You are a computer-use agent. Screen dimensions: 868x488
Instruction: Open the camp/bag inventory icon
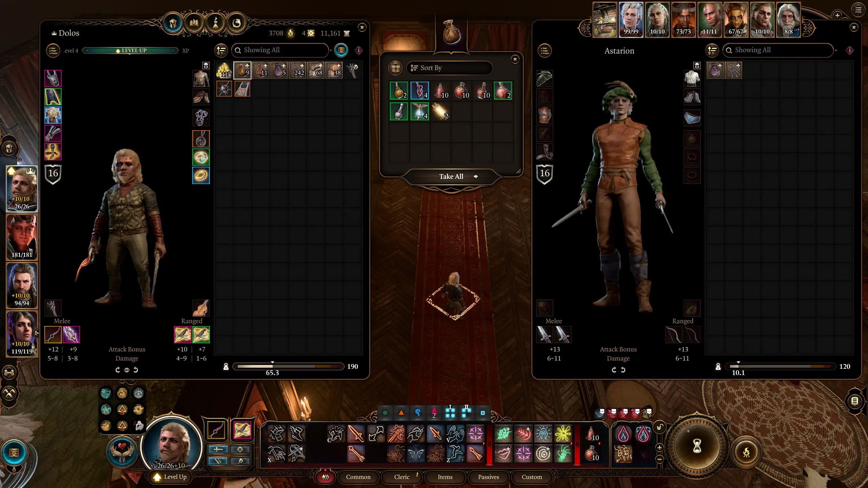(x=451, y=35)
